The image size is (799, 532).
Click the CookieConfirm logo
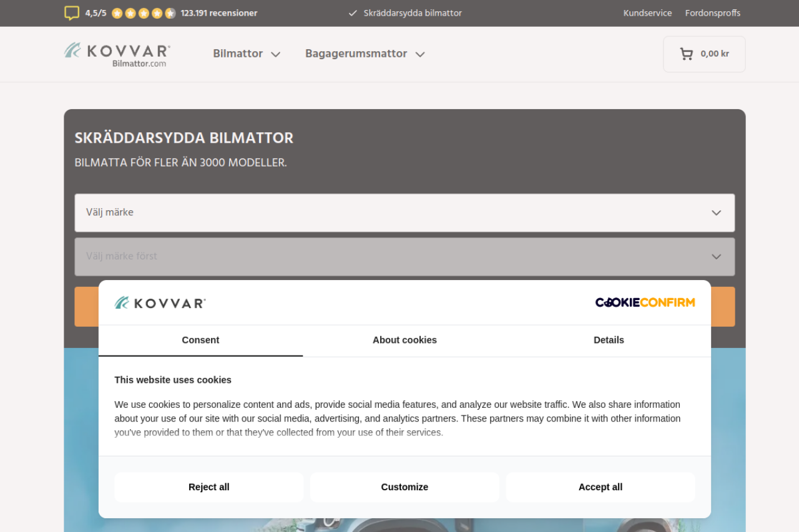click(x=645, y=302)
